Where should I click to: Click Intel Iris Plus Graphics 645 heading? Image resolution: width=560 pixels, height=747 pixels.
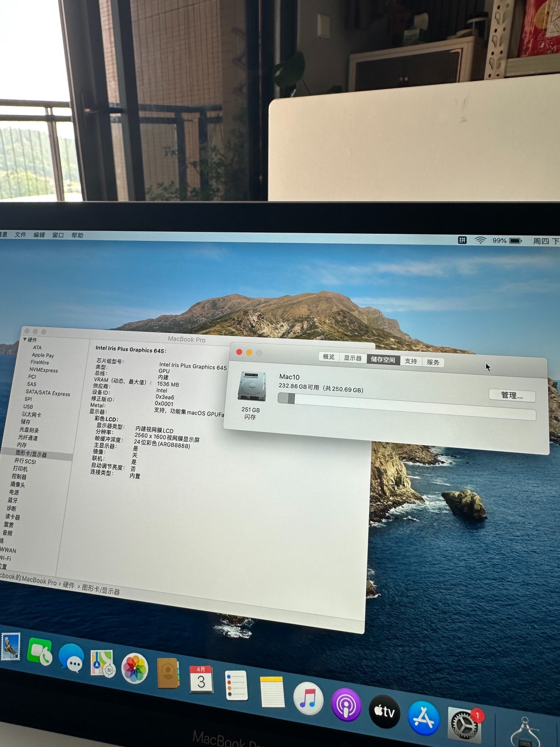131,349
